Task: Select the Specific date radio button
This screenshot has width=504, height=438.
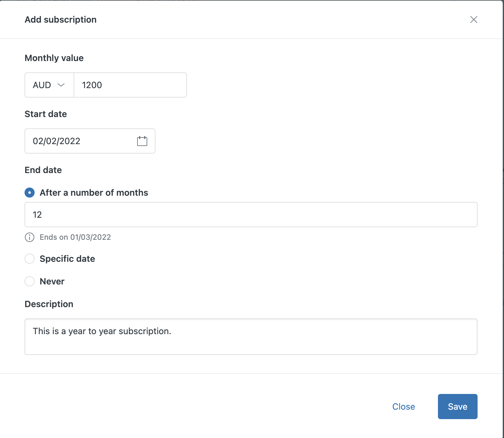Action: [x=30, y=259]
